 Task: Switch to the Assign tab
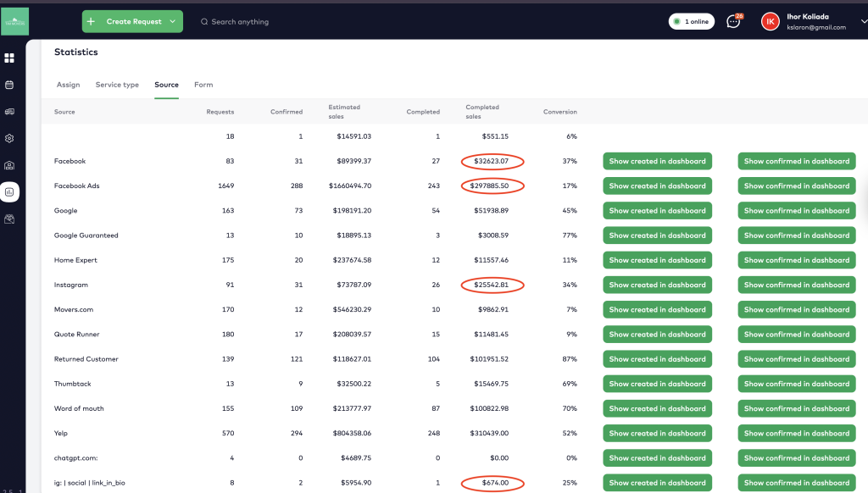tap(68, 85)
